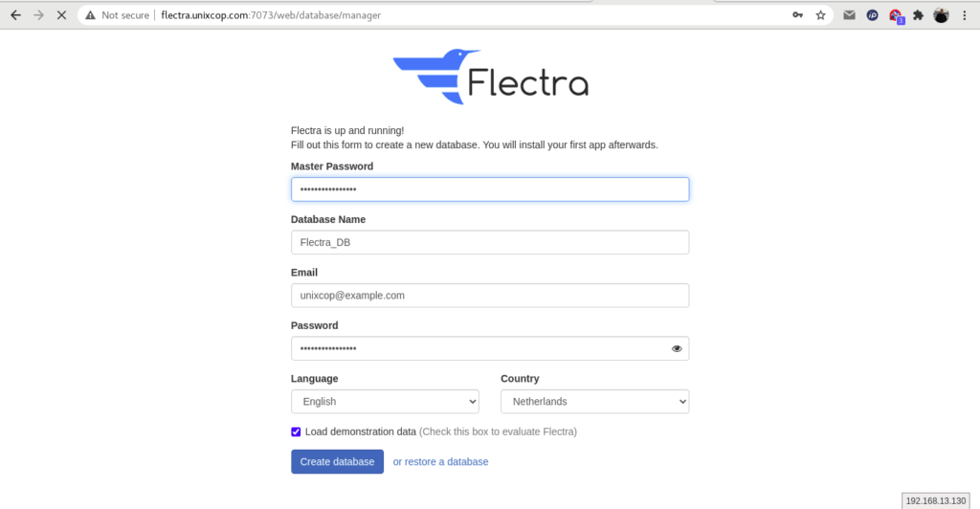The width and height of the screenshot is (980, 509).
Task: Stop page loading with X button
Action: click(x=61, y=15)
